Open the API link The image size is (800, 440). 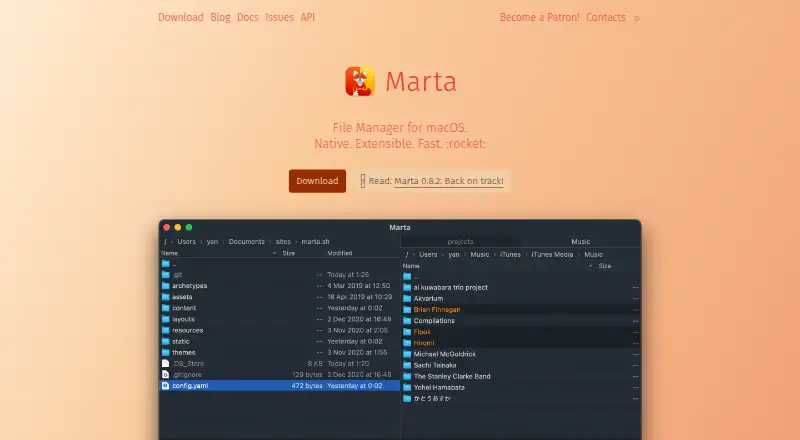coord(308,17)
